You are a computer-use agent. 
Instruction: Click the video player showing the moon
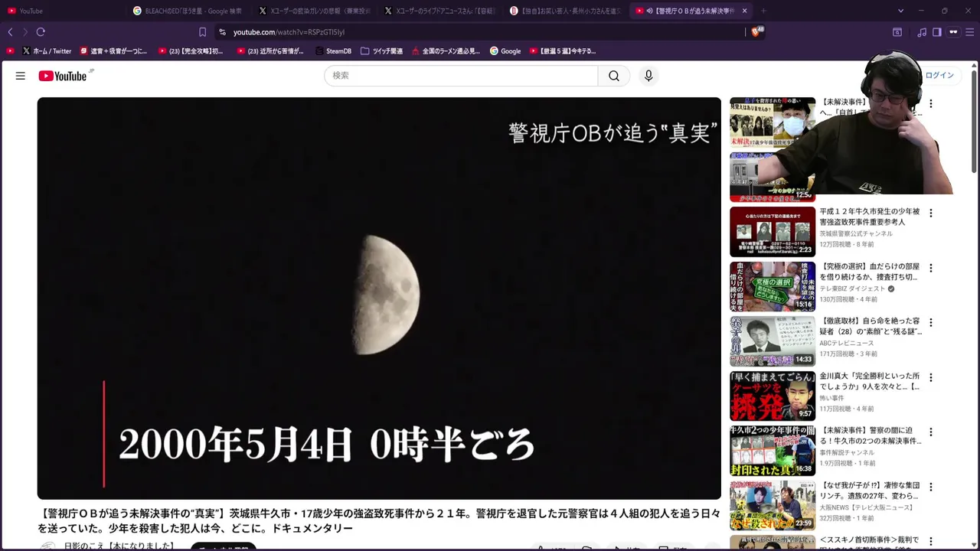(379, 298)
